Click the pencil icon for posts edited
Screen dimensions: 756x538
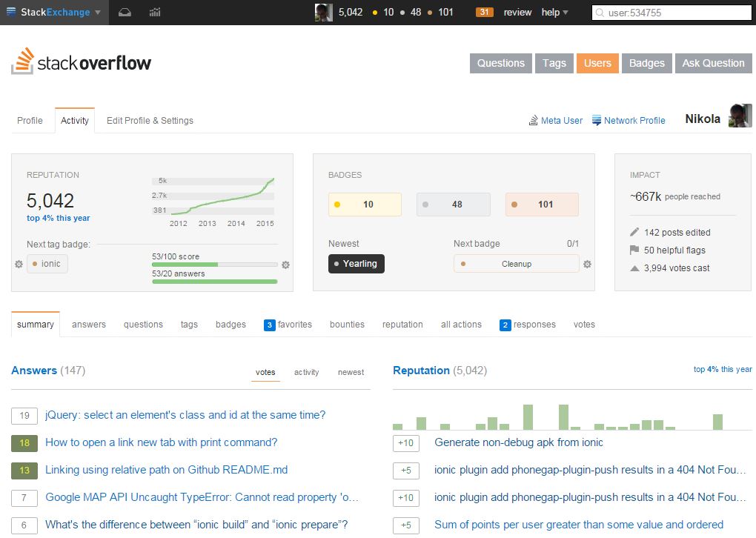634,233
